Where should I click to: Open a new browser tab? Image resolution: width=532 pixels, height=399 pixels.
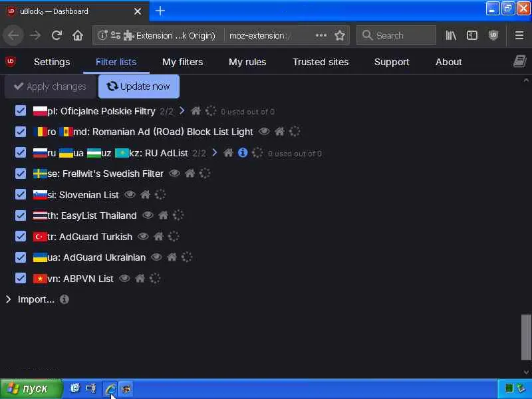tap(160, 11)
